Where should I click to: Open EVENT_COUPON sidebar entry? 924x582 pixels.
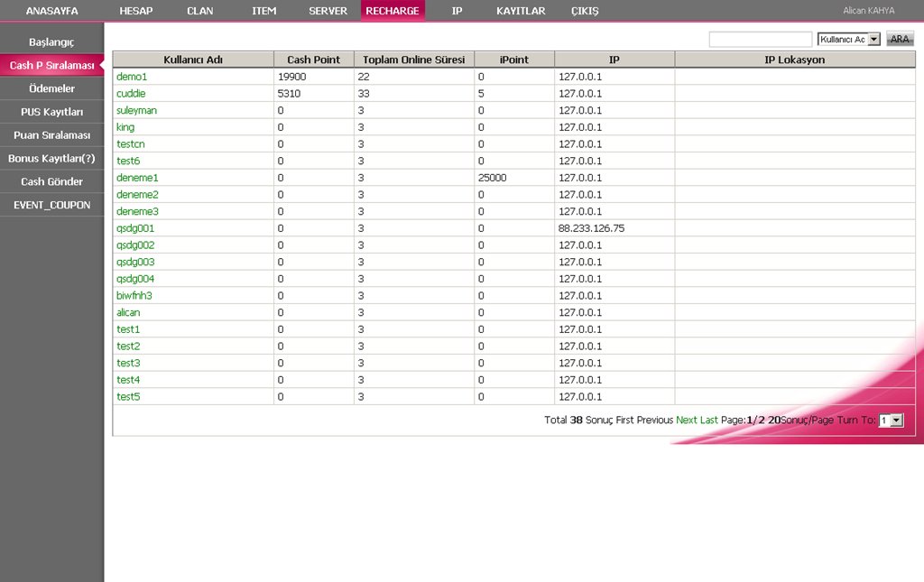51,205
